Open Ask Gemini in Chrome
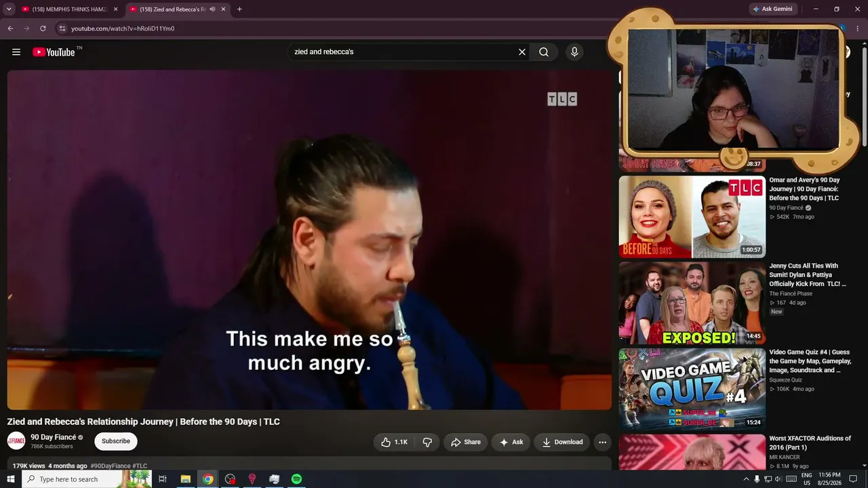Screen dimensions: 868x488 click(773, 9)
